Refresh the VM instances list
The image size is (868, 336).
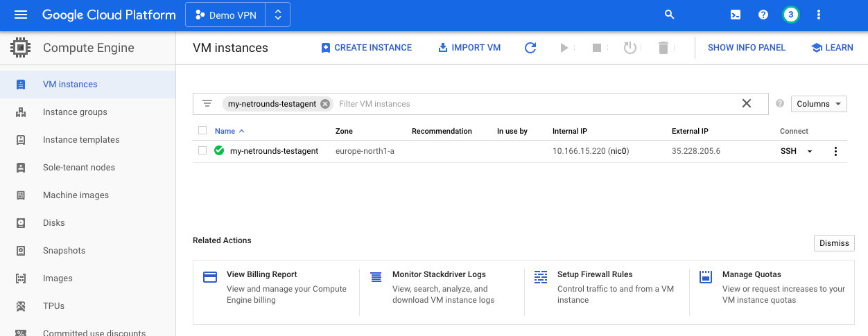point(530,48)
